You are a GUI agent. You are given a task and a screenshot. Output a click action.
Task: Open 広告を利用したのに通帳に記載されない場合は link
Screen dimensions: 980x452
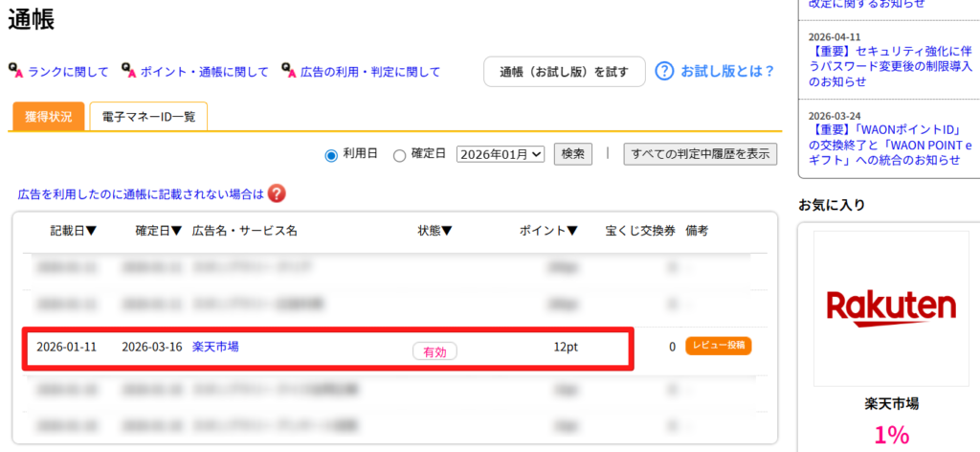click(142, 195)
